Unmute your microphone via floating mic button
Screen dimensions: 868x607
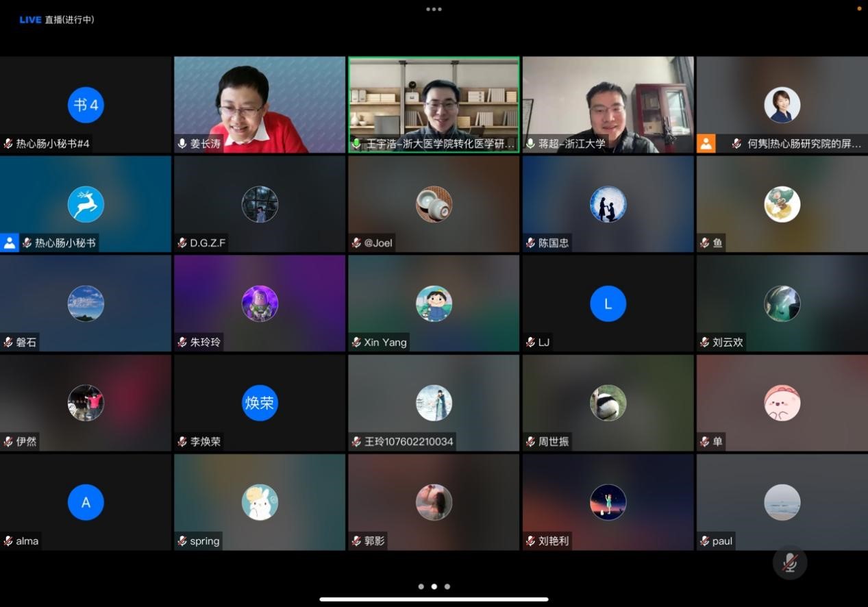(x=790, y=562)
